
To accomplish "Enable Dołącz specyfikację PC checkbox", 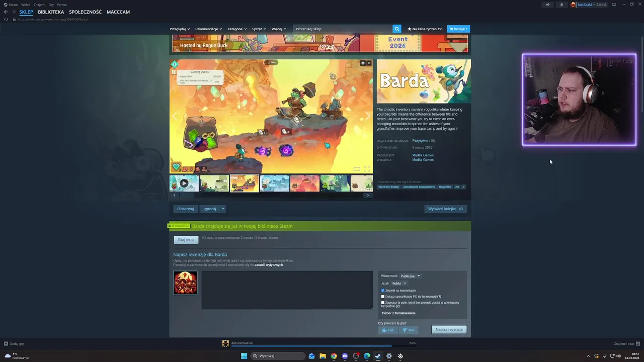I will click(x=383, y=297).
